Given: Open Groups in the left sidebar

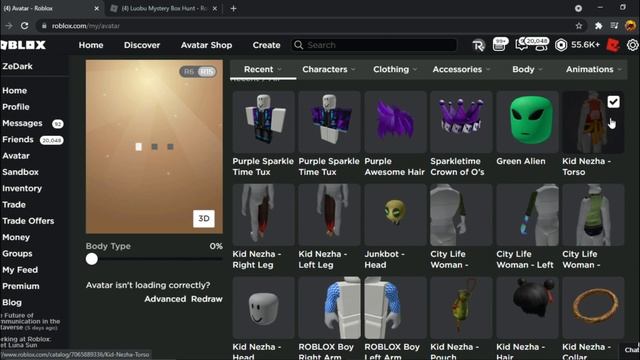Looking at the screenshot, I should 17,253.
